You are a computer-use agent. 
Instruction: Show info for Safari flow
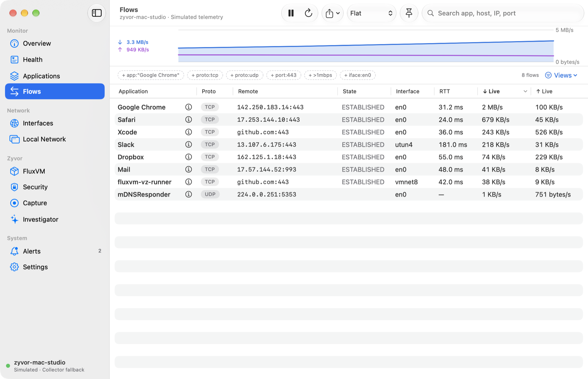188,119
